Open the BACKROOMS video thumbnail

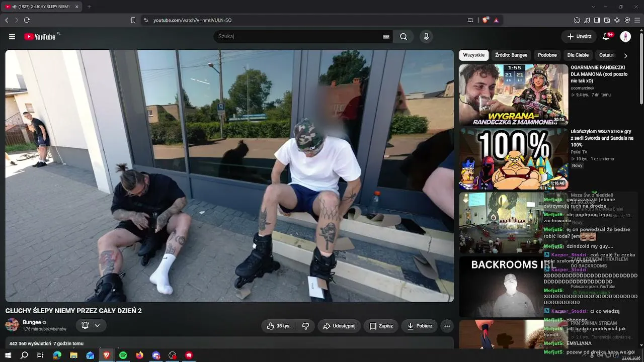click(x=501, y=287)
